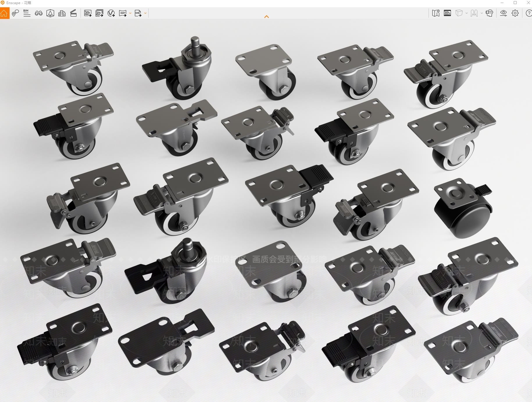Open the asset library buildings icon
Viewport: 532px width, 402px height.
point(62,13)
